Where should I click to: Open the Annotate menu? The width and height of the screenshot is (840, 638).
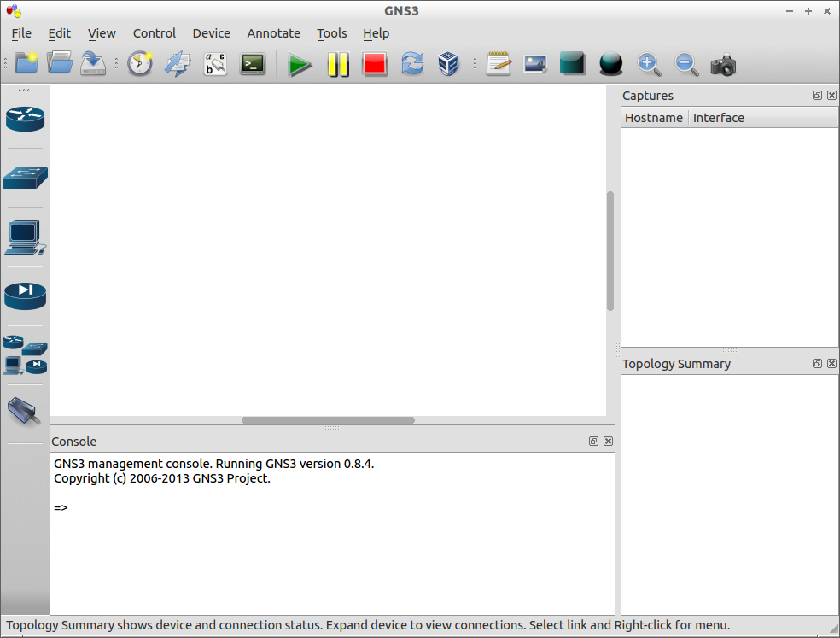tap(274, 33)
